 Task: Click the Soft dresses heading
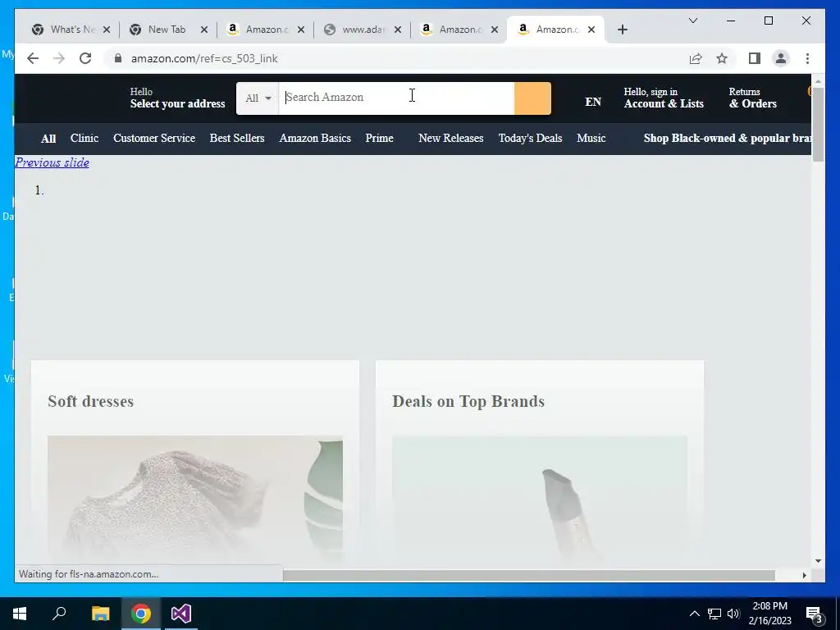90,401
